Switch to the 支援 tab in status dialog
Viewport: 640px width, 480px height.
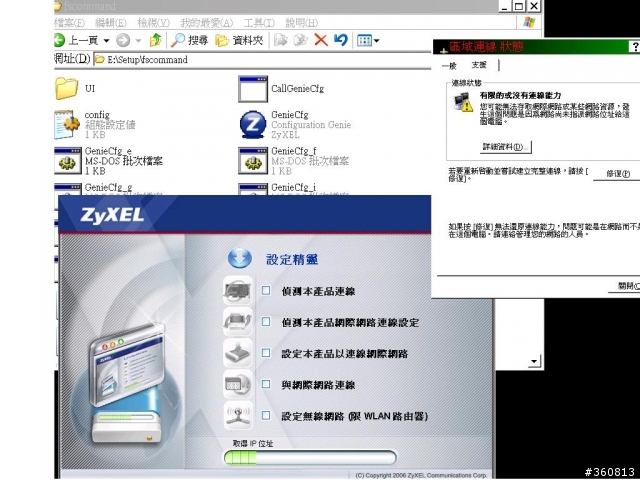click(x=479, y=65)
